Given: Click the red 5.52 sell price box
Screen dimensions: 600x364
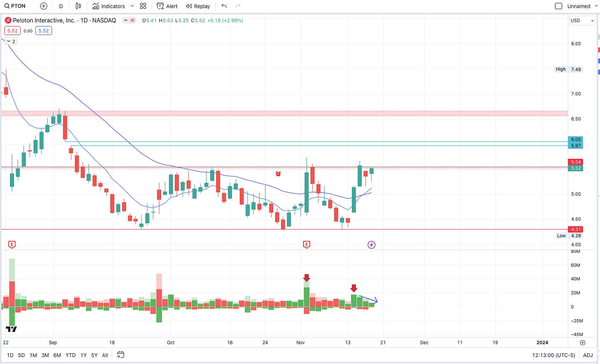Looking at the screenshot, I should point(12,31).
